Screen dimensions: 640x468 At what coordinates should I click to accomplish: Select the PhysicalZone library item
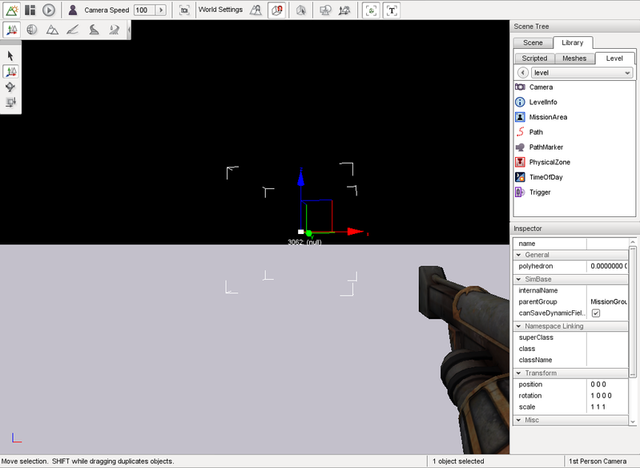click(549, 162)
